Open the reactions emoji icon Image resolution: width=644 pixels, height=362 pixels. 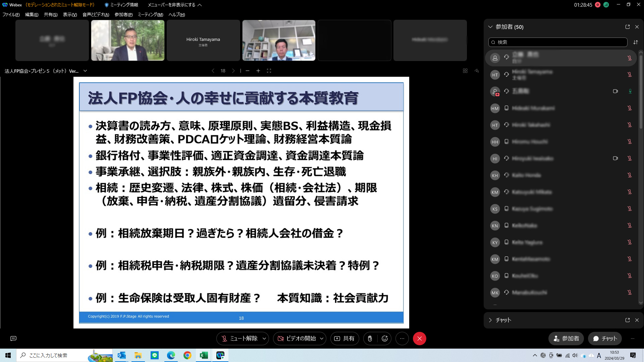point(385,339)
